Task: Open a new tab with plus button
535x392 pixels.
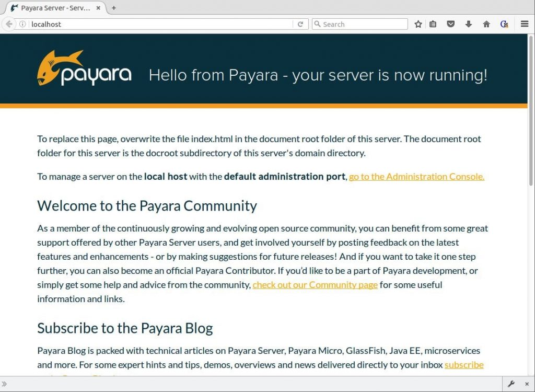Action: pos(113,8)
